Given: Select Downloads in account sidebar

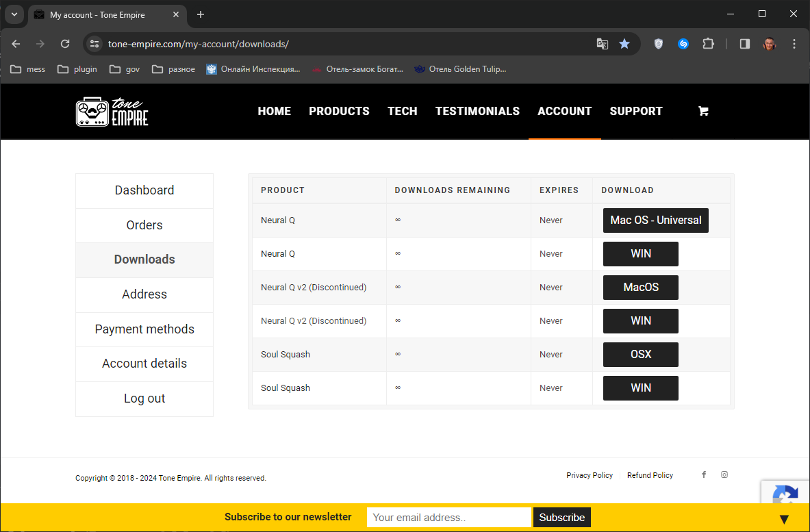Looking at the screenshot, I should 144,259.
